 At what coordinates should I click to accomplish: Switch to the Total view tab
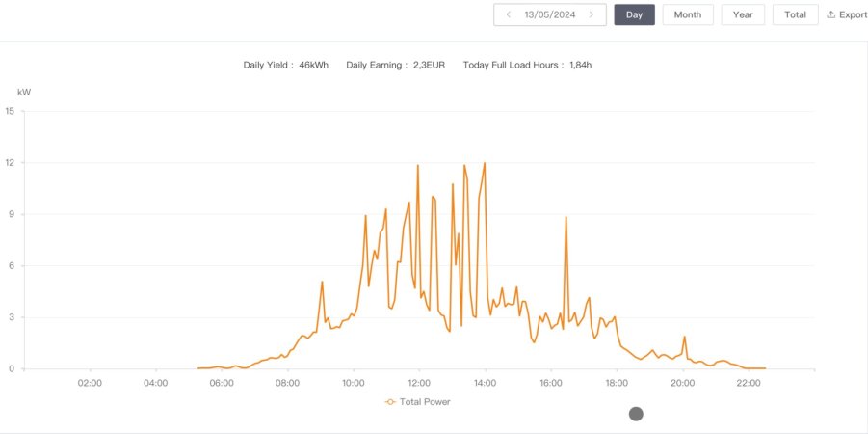795,14
